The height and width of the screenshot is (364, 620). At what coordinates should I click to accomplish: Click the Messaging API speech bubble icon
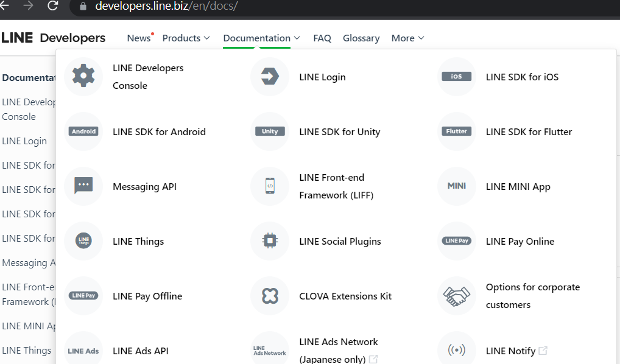click(83, 186)
